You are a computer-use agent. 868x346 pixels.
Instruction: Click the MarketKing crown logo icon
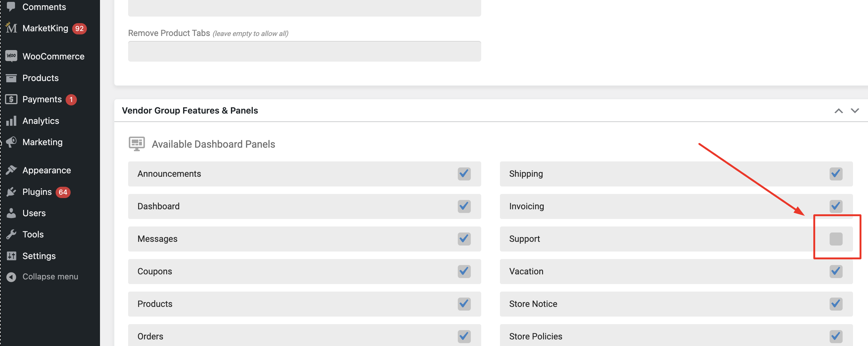point(11,28)
